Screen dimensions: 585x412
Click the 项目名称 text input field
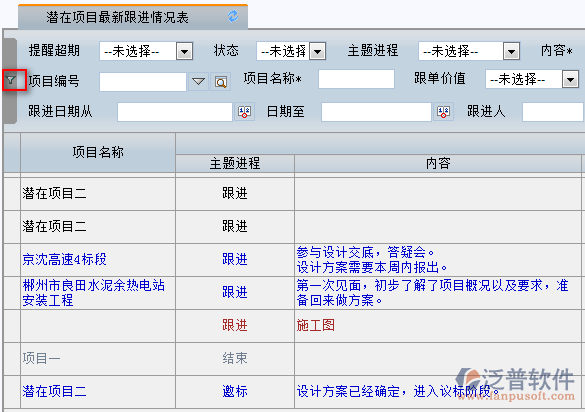(x=356, y=79)
